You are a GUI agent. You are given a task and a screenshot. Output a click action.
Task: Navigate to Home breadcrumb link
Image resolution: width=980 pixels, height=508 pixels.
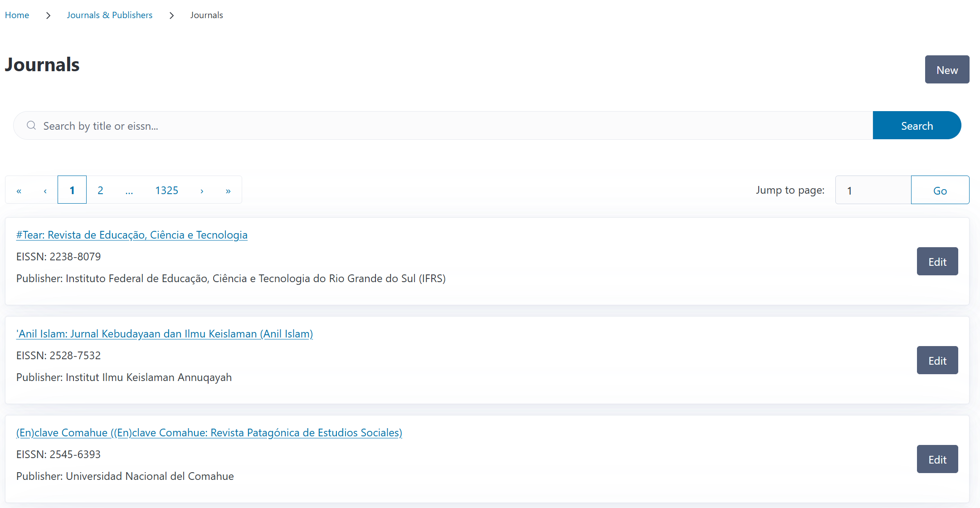[x=17, y=15]
